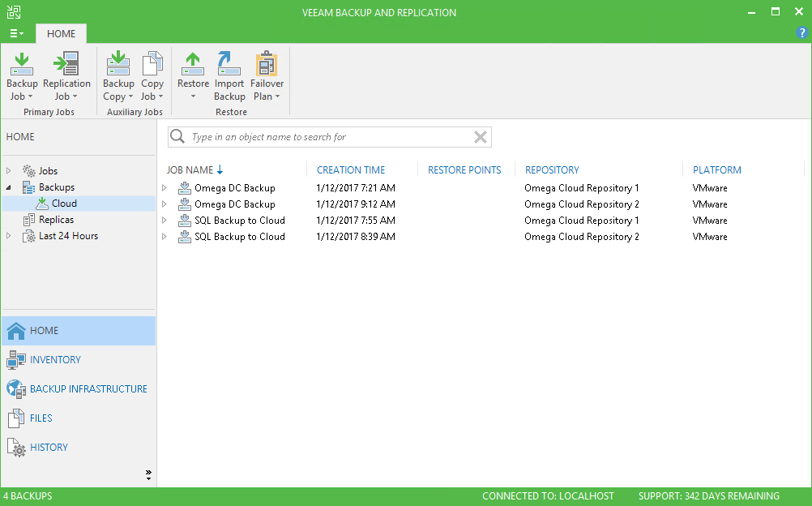
Task: Click the Cloud backup tree icon
Action: (42, 204)
